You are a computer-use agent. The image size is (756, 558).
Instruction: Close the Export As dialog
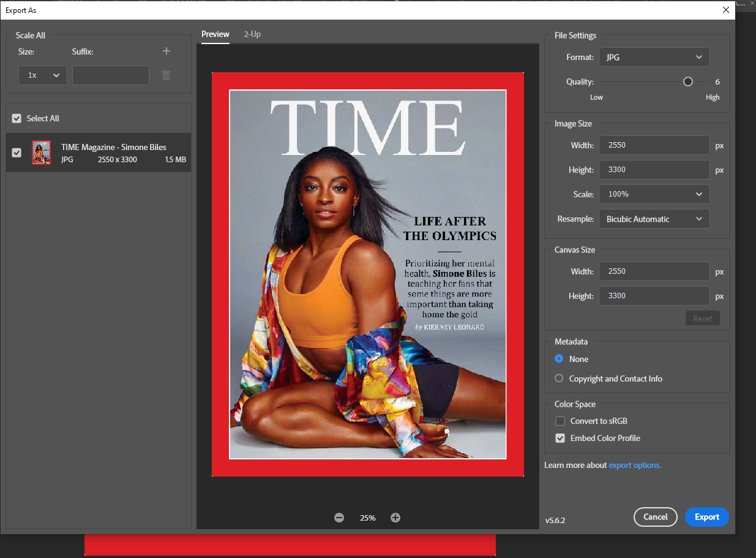[x=726, y=10]
